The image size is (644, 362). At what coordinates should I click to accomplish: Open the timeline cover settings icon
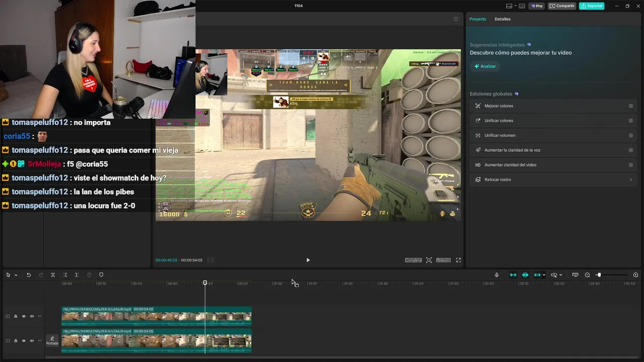click(575, 275)
